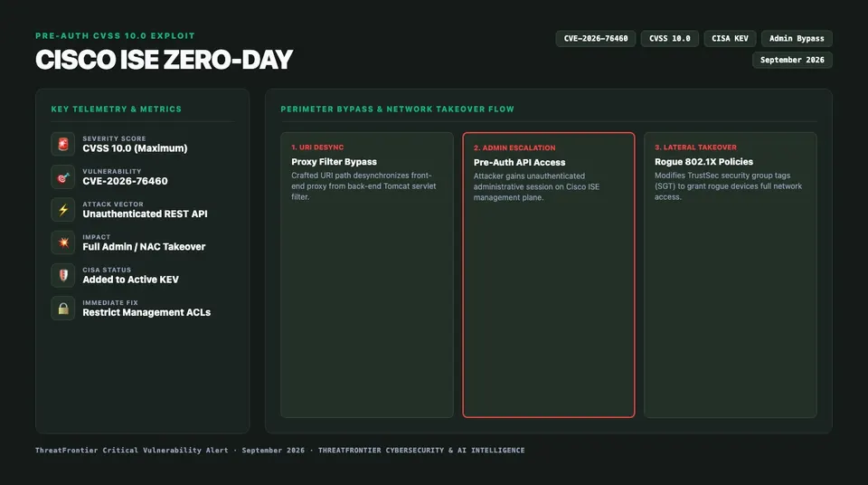
Task: Click THREATFRONTIER CYBERSECURITY & AI INTELLIGENCE footer text
Action: coord(421,450)
